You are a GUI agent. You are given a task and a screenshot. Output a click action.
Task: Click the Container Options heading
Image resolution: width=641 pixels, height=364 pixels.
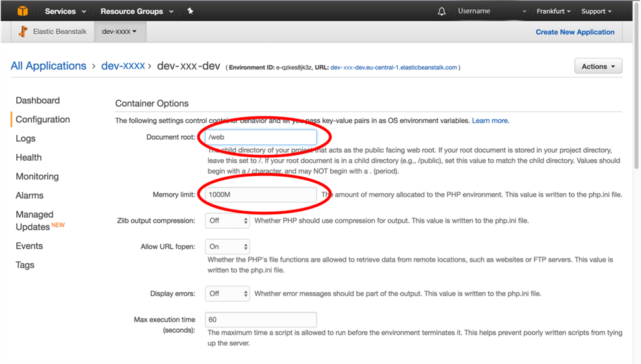tap(151, 103)
